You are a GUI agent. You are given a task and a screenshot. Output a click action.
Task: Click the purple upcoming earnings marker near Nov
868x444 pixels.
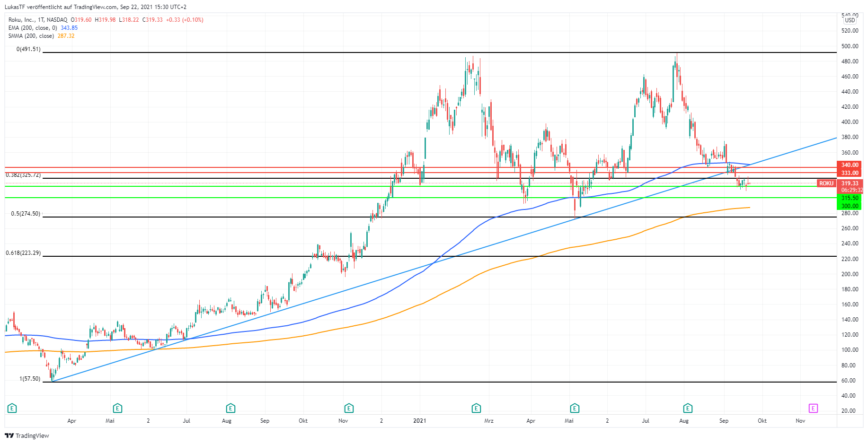click(813, 408)
